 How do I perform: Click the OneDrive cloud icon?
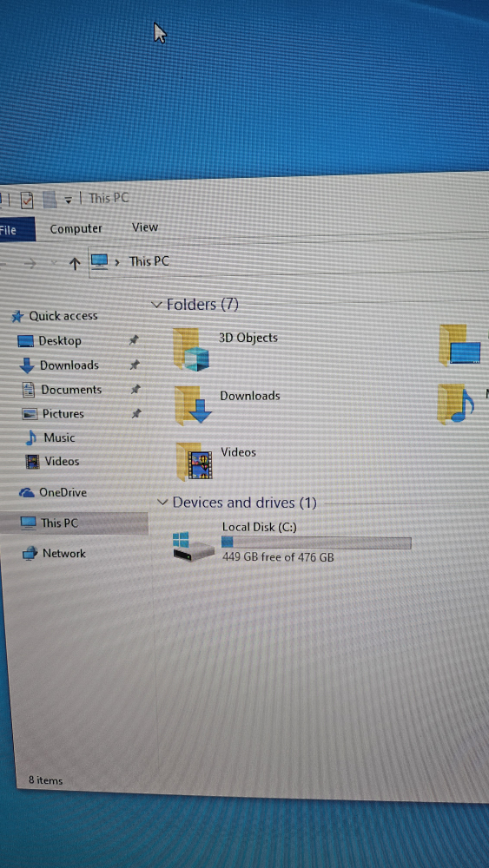(27, 493)
